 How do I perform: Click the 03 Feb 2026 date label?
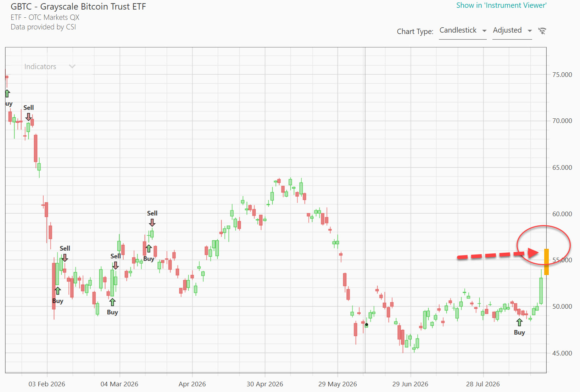tap(47, 384)
